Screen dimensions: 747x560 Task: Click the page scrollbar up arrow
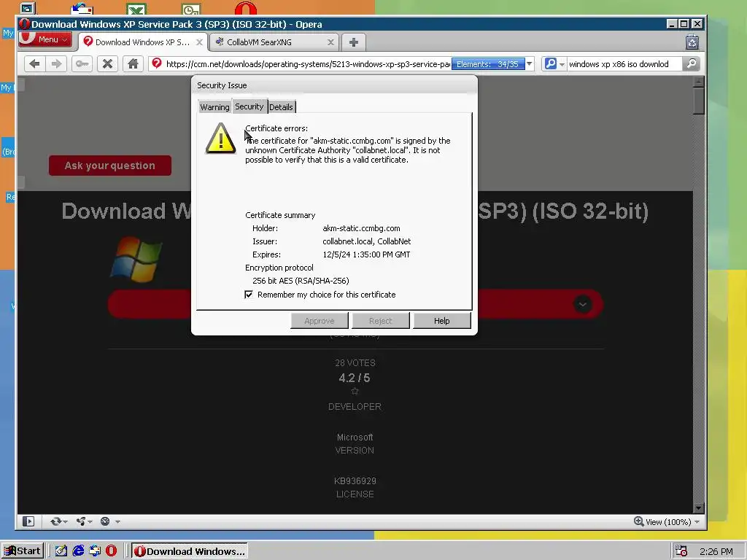coord(698,82)
